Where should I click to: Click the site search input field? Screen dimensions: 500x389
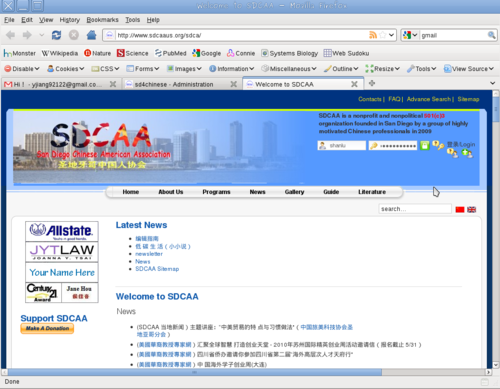tap(415, 209)
